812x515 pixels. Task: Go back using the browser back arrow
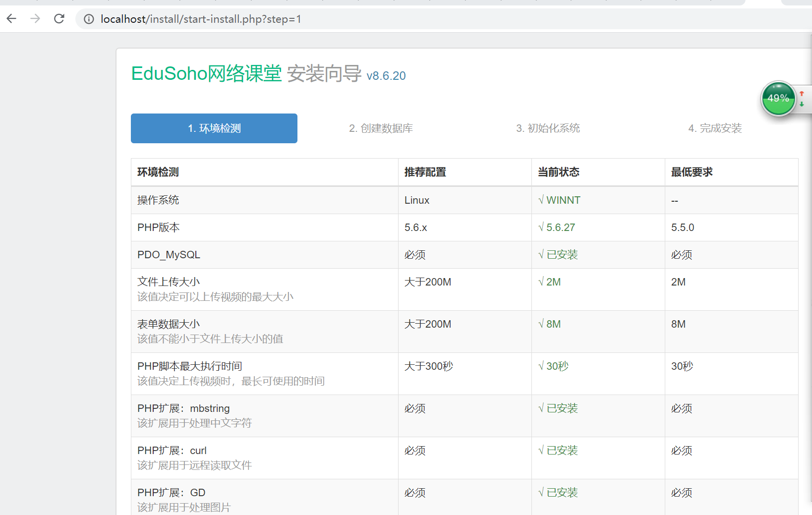[x=11, y=19]
